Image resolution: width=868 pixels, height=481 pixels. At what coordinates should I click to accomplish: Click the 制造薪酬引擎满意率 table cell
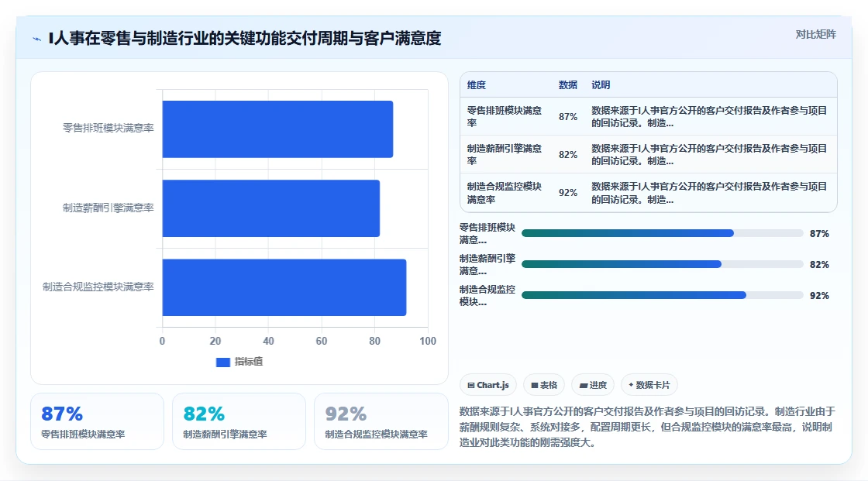[505, 154]
